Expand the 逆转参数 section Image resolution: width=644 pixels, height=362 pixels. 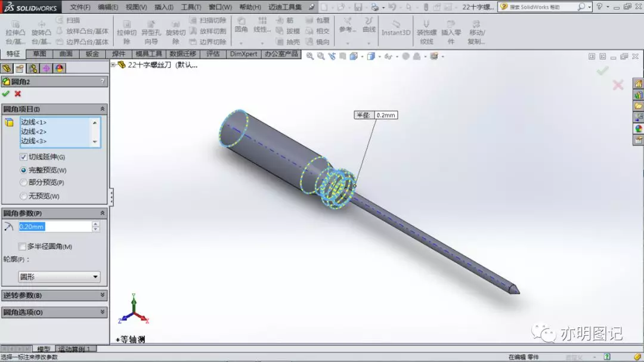(54, 295)
